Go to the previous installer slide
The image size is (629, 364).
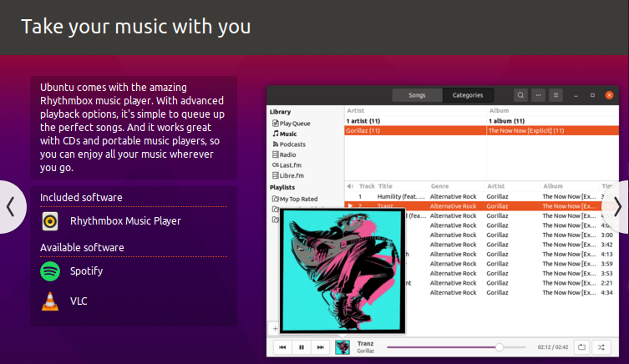click(10, 206)
